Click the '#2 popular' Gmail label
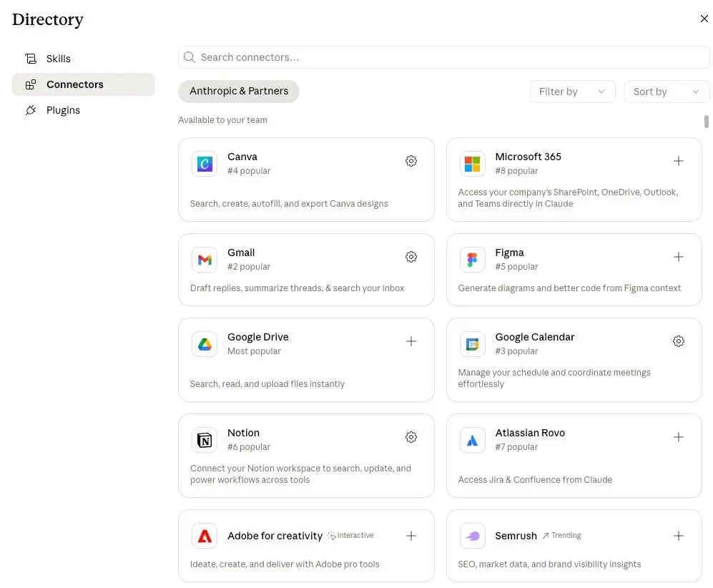This screenshot has width=713, height=588. [x=249, y=267]
